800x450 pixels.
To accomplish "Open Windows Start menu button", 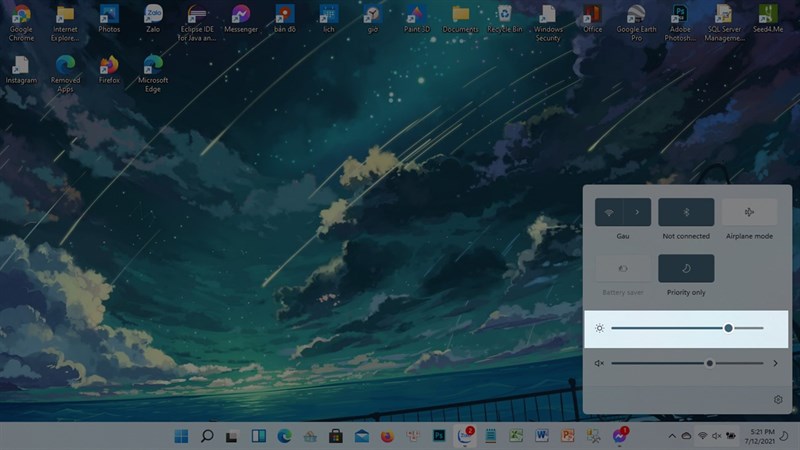I will tap(181, 436).
